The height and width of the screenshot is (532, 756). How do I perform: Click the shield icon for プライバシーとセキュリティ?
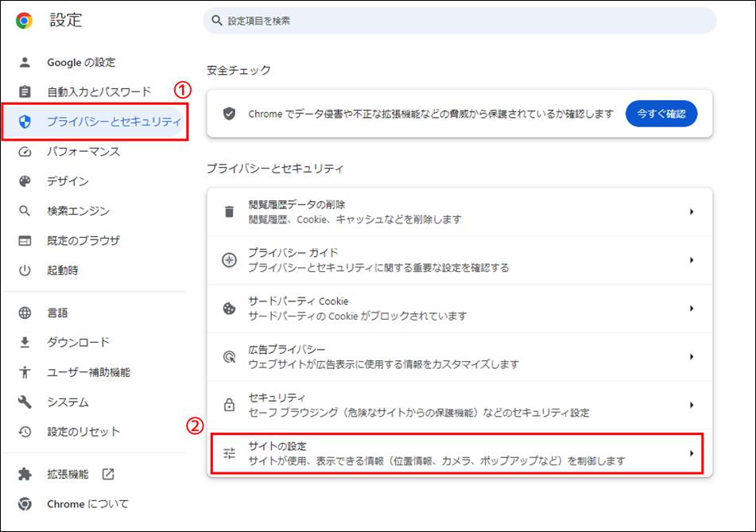pyautogui.click(x=25, y=122)
